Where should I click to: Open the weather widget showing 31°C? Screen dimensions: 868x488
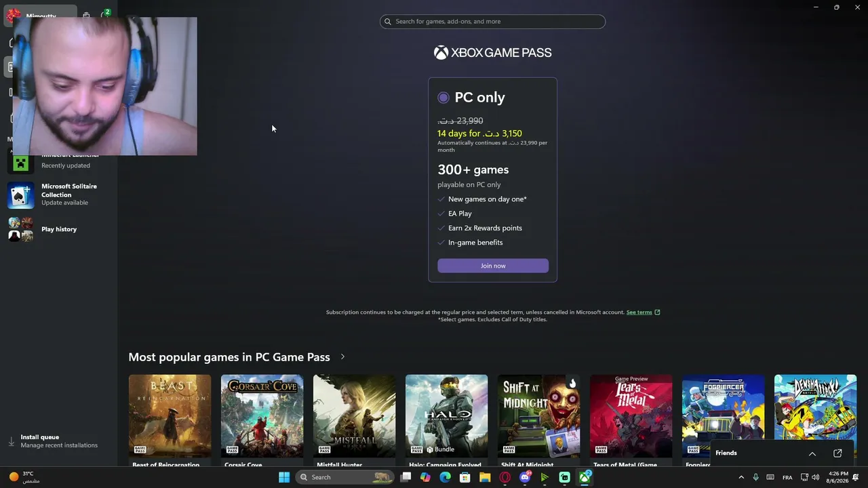[25, 477]
